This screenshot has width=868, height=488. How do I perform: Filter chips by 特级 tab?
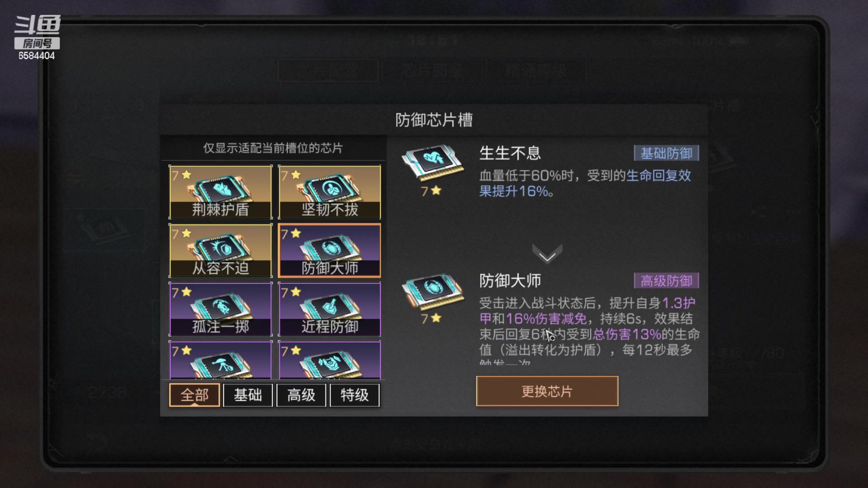coord(354,395)
